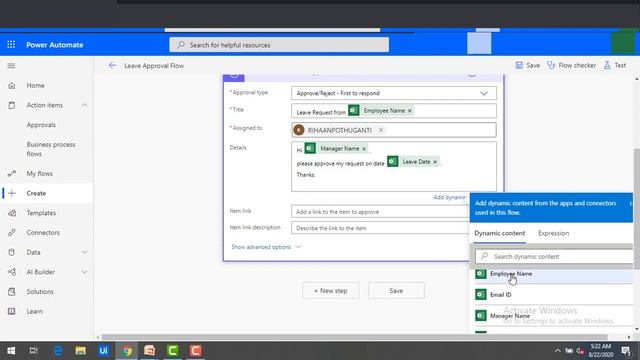
Task: Show hidden system tray icons
Action: point(558,351)
